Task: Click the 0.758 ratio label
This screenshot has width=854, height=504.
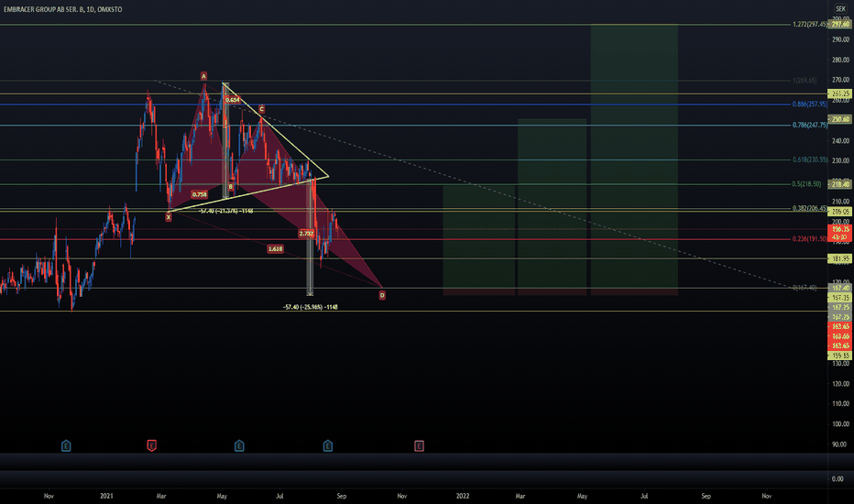Action: 200,194
